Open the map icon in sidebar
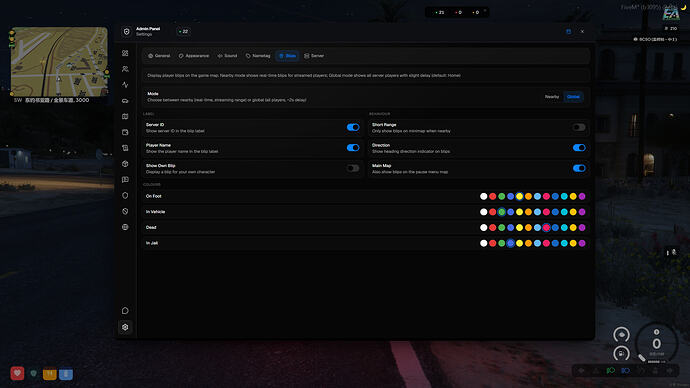Viewport: 690px width, 388px height. (125, 117)
